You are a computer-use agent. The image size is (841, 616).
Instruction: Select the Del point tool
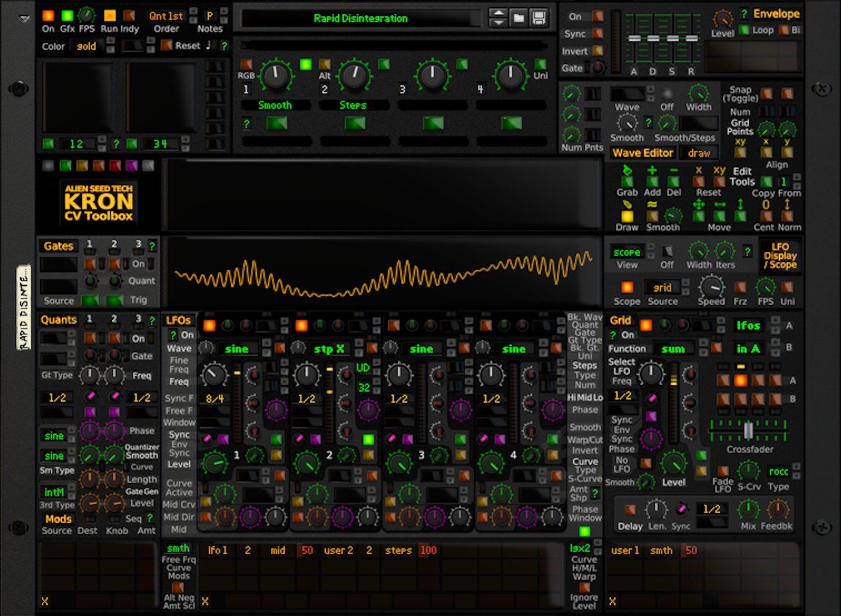[x=674, y=181]
